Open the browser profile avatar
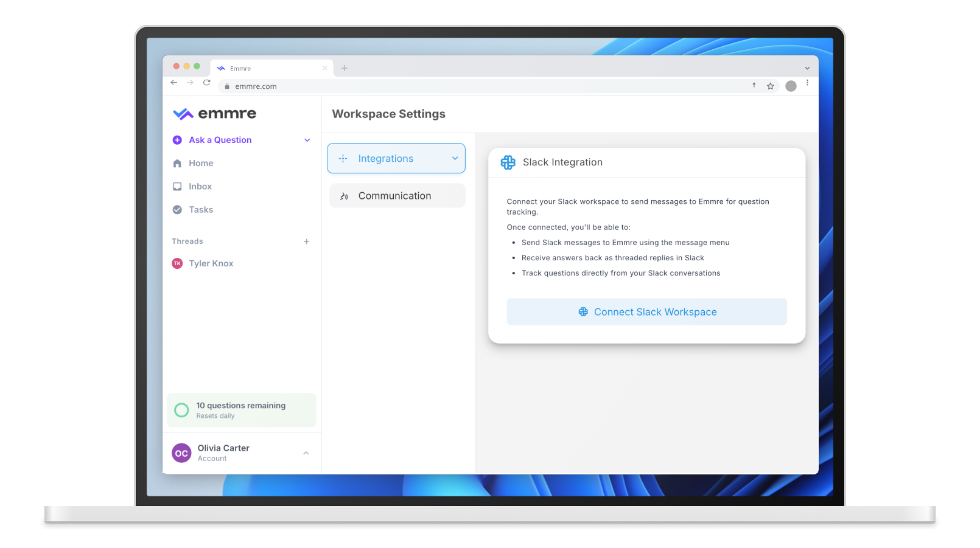Screen dimensions: 980x548 (x=791, y=86)
